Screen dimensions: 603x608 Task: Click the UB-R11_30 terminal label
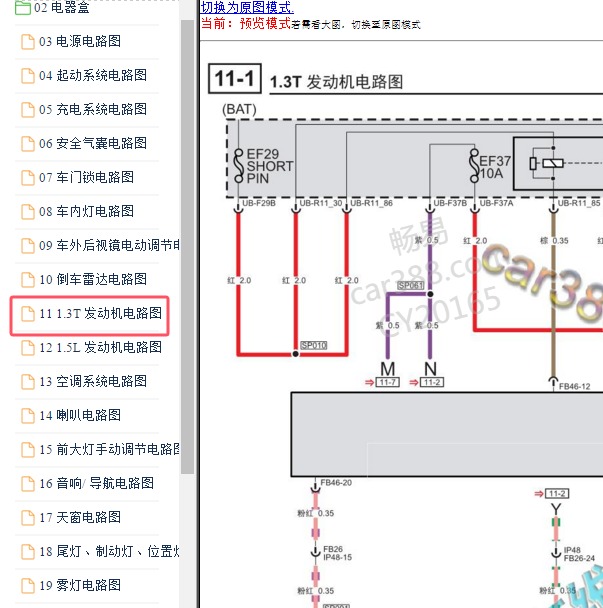point(321,203)
